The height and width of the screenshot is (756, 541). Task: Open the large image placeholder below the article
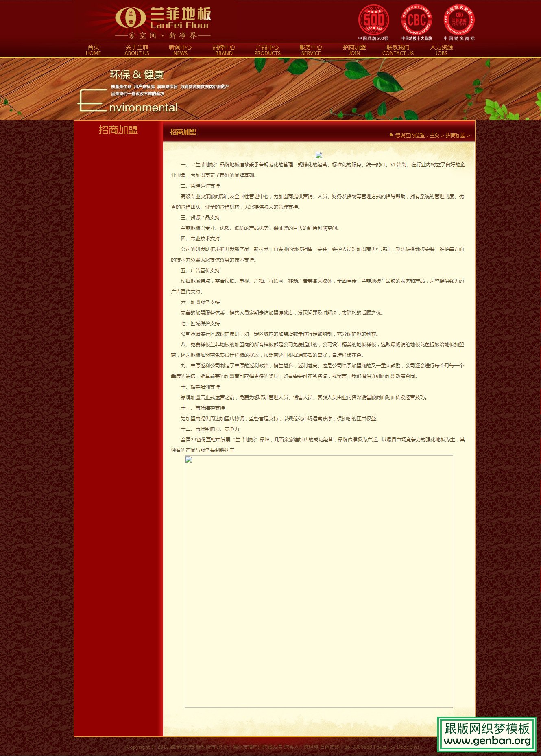tap(319, 581)
